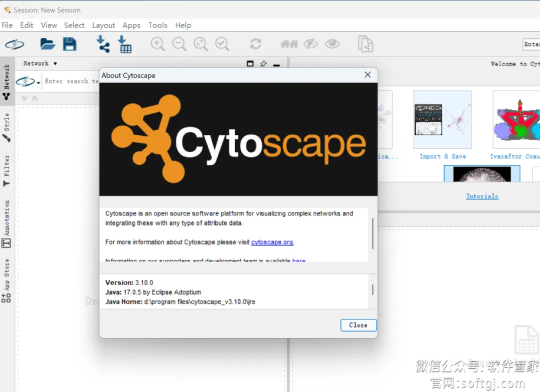Open the Edit menu
Image resolution: width=540 pixels, height=392 pixels.
point(26,25)
